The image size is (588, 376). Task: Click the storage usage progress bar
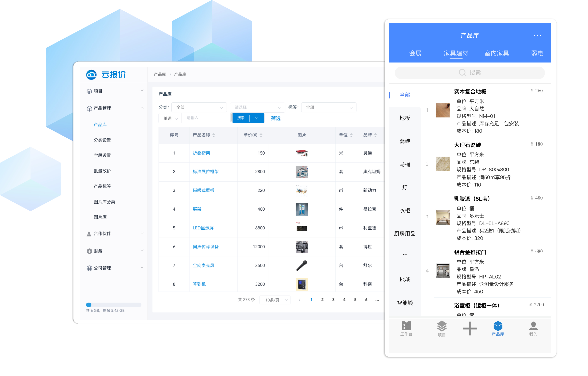coord(113,305)
